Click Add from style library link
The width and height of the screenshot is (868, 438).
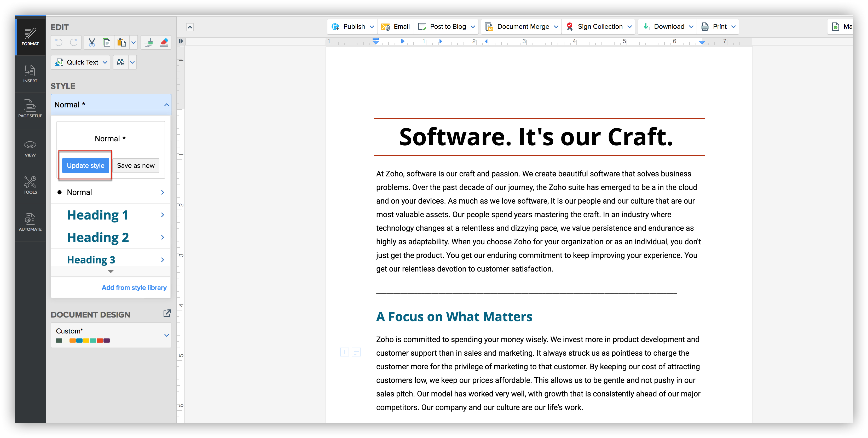tap(134, 287)
